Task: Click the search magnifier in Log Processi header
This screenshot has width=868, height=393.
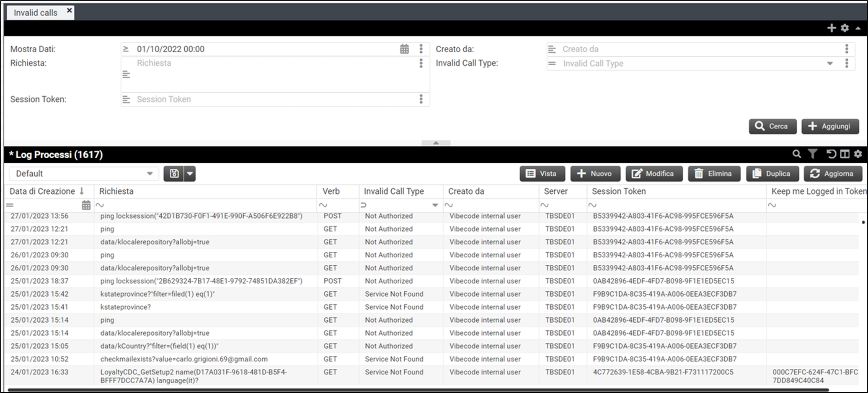Action: point(796,154)
